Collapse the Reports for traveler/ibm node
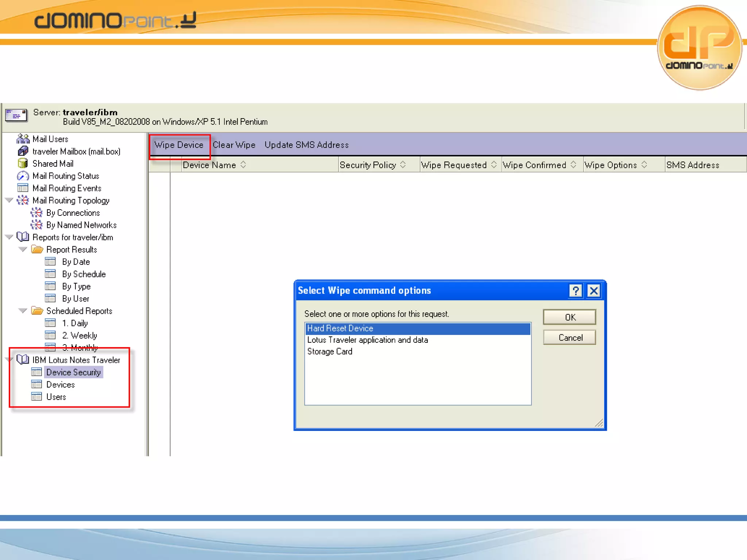The height and width of the screenshot is (560, 747). pyautogui.click(x=9, y=237)
